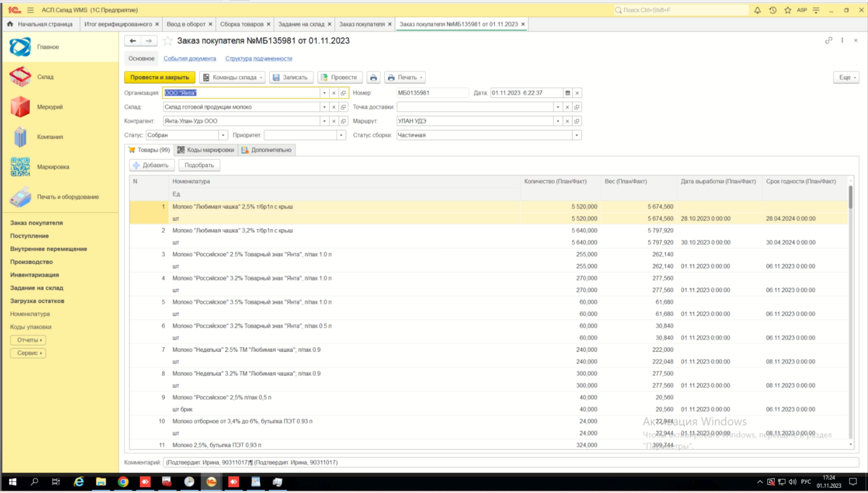Get link to document icon
The width and height of the screenshot is (868, 493).
pyautogui.click(x=828, y=40)
